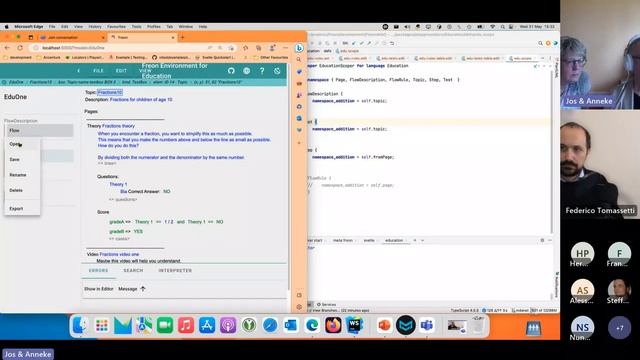Open Outlook from the Dock
640x360 pixels.
(x=291, y=326)
